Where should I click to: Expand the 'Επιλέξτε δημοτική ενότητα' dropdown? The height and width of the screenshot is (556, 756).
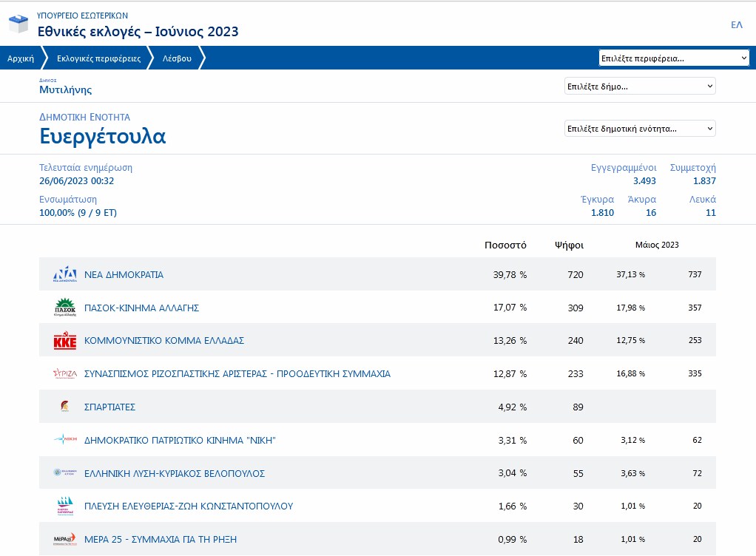tap(640, 129)
